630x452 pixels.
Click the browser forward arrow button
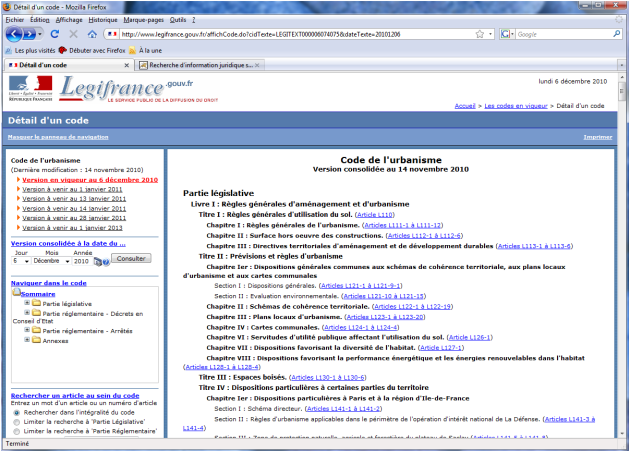tap(29, 34)
